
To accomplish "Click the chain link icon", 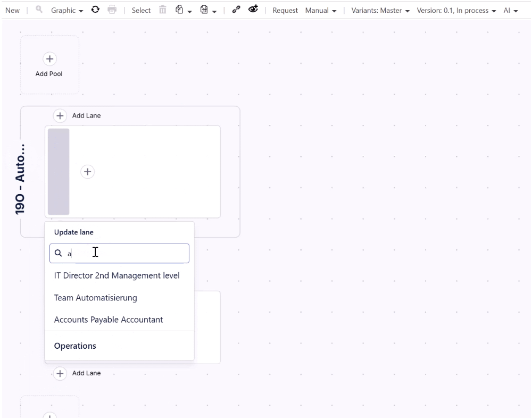I will click(236, 10).
